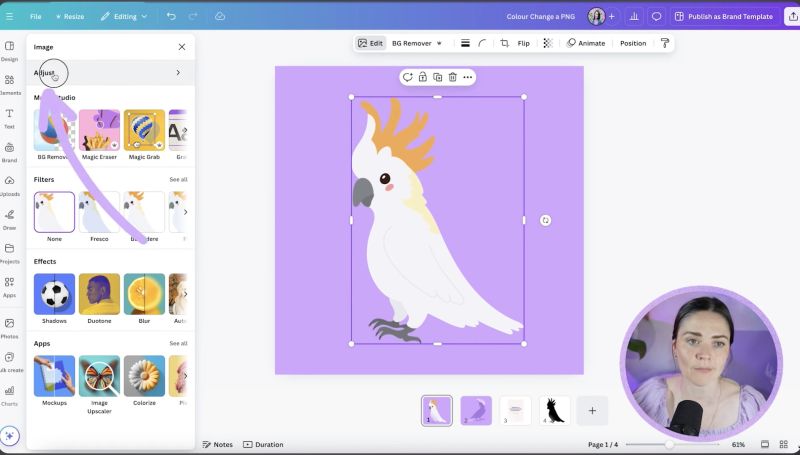The image size is (800, 455).
Task: Open the Uploads sidebar tab
Action: (x=9, y=186)
